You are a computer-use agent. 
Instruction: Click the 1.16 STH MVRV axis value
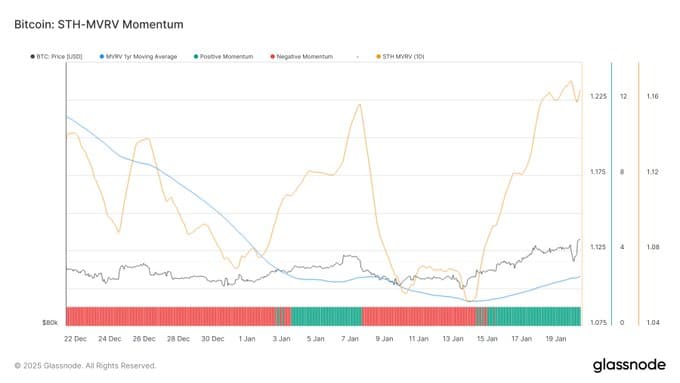tap(652, 96)
